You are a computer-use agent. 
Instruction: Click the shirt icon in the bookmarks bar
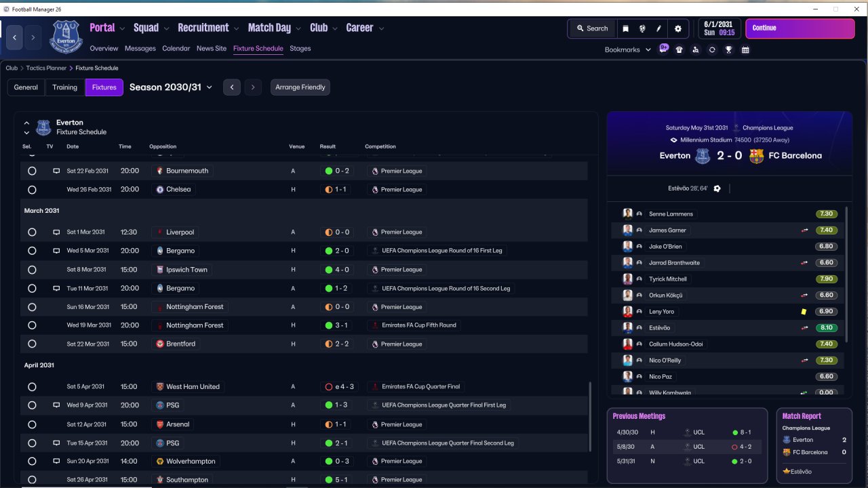click(679, 49)
